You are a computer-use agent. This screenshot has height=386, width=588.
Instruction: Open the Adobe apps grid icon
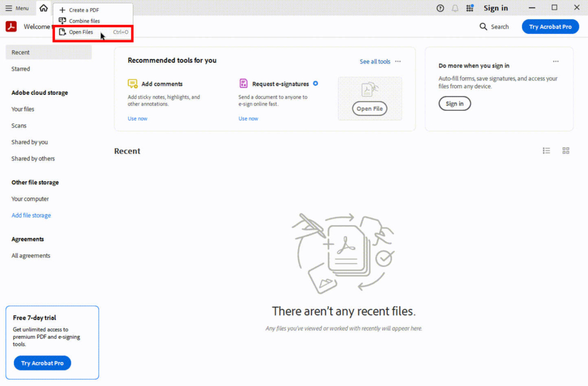coord(470,7)
